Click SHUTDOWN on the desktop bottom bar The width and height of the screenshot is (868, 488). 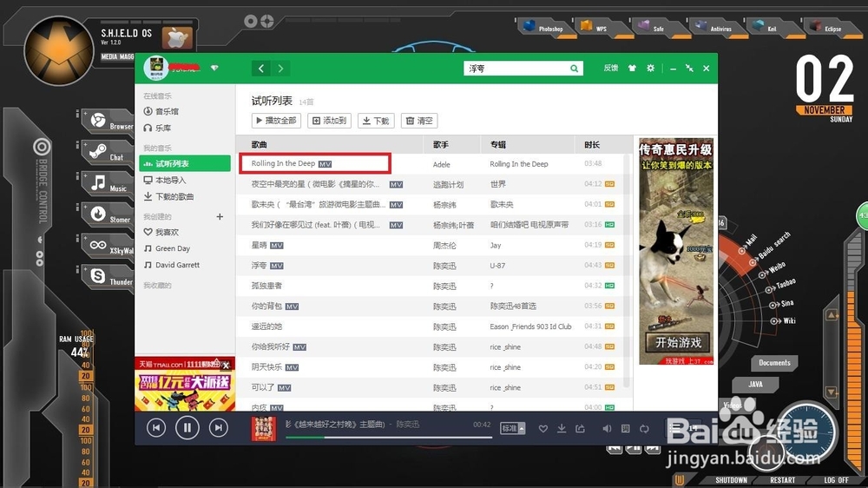pos(731,480)
